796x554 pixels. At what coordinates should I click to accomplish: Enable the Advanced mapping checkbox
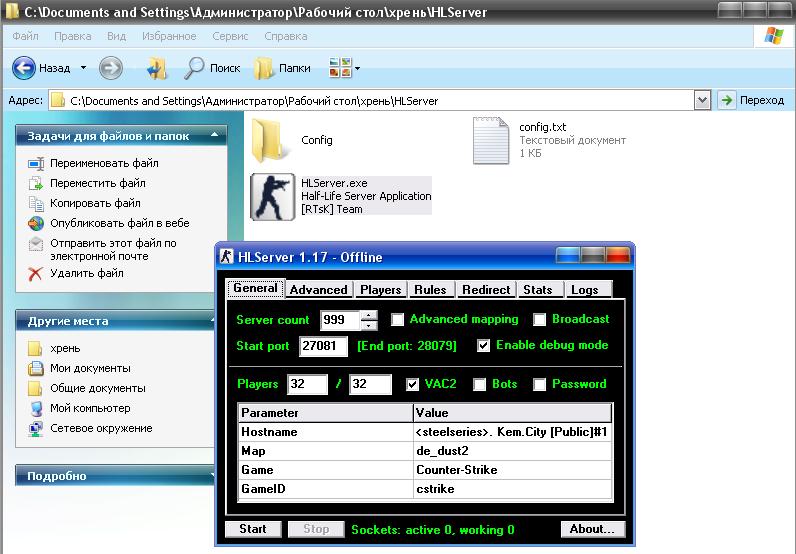pos(397,319)
